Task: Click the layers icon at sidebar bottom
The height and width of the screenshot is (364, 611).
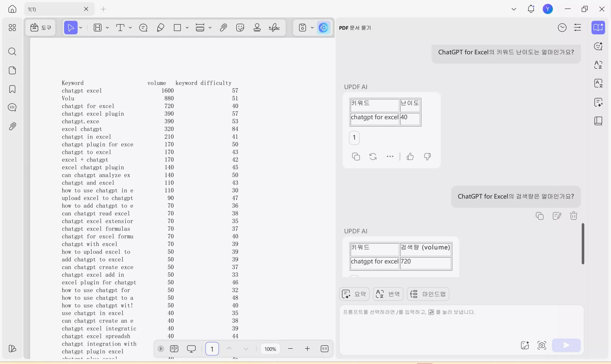Action: tap(12, 348)
